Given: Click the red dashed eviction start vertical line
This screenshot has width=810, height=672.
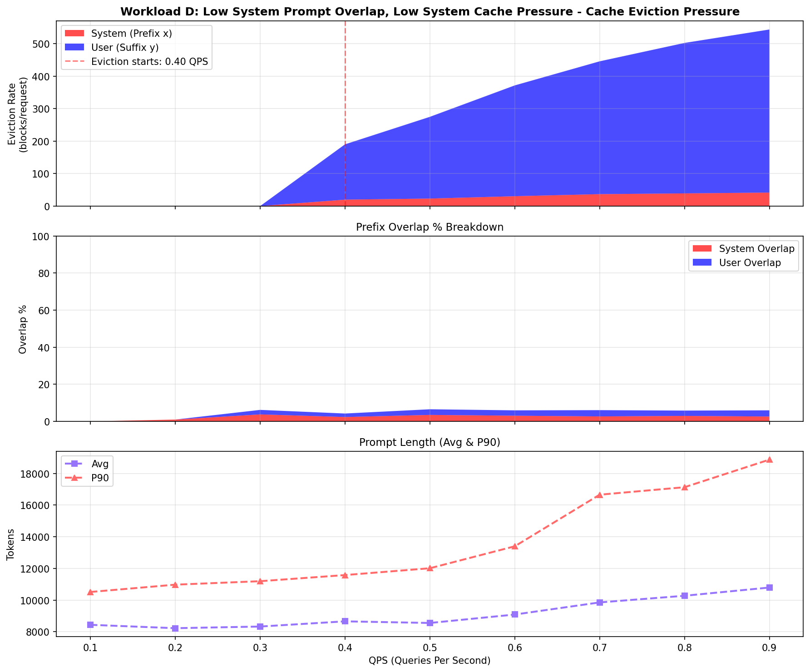Looking at the screenshot, I should 345,114.
